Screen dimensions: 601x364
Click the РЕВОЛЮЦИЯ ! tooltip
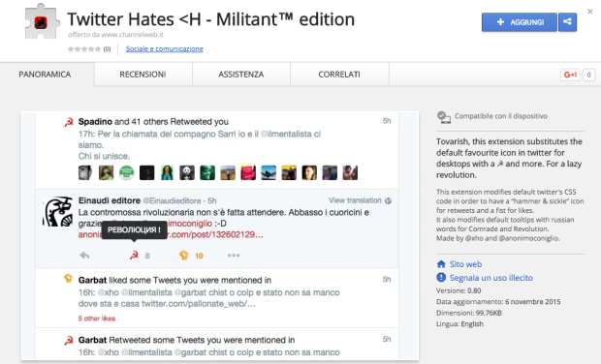(x=134, y=230)
